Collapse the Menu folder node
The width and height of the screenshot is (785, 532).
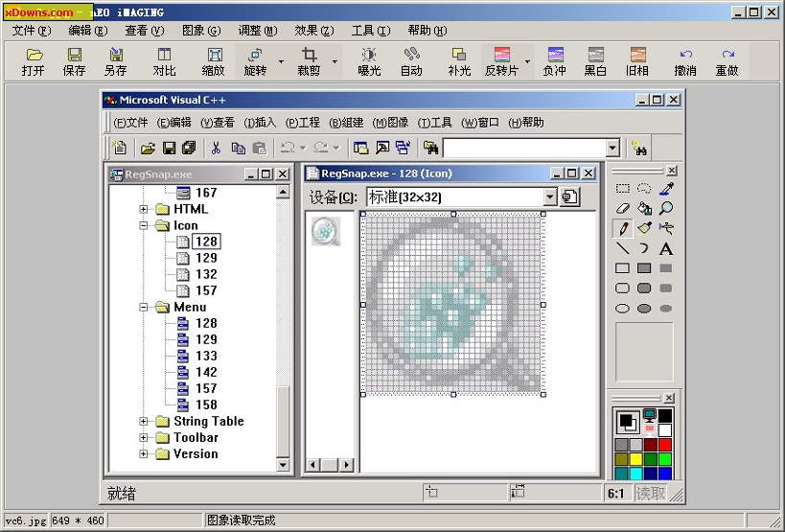click(144, 308)
